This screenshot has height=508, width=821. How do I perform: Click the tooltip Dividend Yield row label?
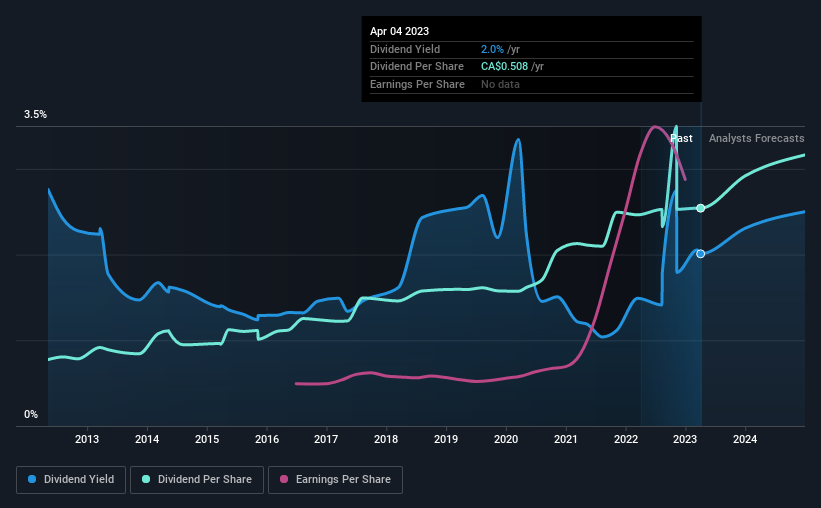(x=405, y=49)
